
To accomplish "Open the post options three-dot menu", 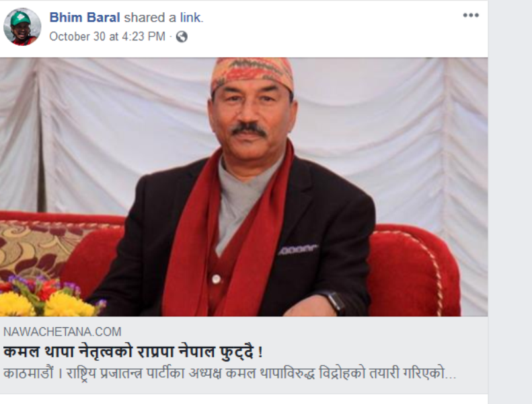I will point(471,15).
